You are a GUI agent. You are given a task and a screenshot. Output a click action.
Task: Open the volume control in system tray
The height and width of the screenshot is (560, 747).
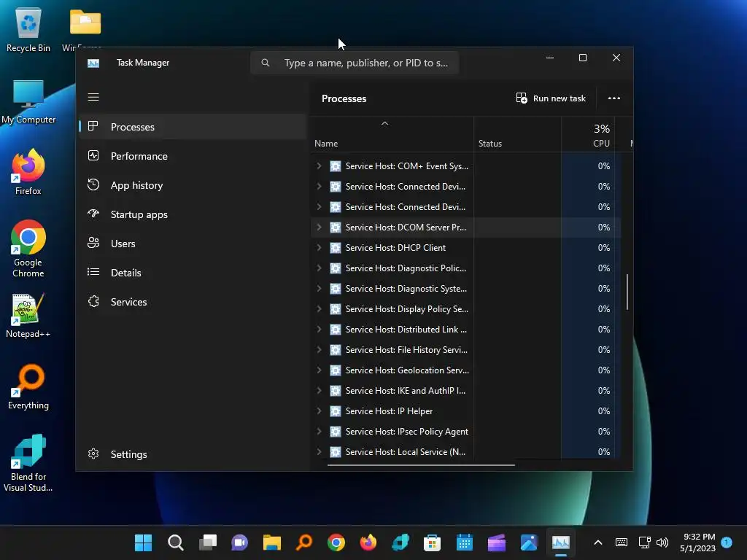(x=662, y=542)
